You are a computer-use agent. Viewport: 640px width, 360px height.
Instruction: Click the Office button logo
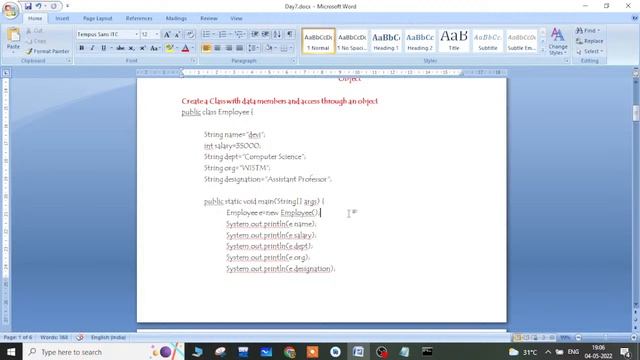[x=10, y=10]
